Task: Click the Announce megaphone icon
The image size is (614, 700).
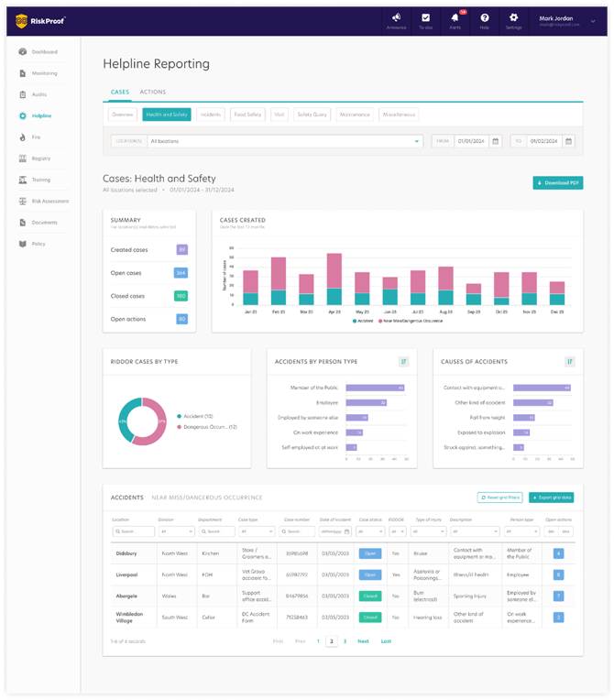Action: 396,17
